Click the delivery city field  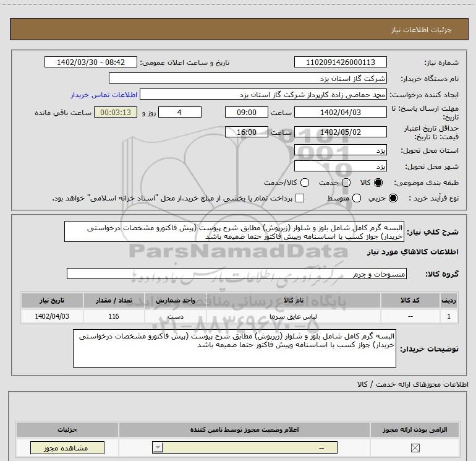[340, 166]
